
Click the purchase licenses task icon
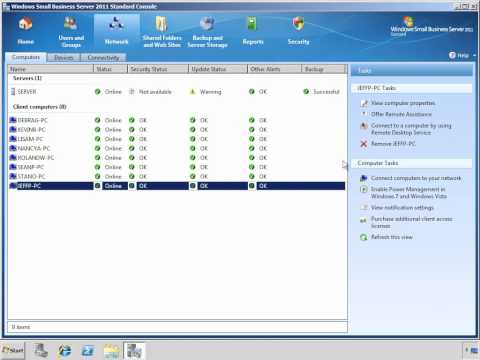coord(364,220)
